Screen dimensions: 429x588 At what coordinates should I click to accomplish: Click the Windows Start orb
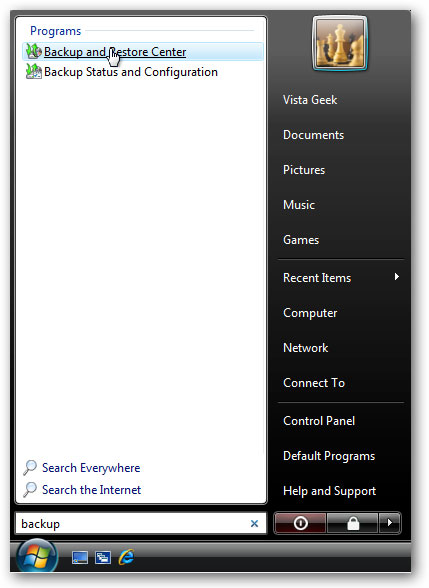(37, 556)
